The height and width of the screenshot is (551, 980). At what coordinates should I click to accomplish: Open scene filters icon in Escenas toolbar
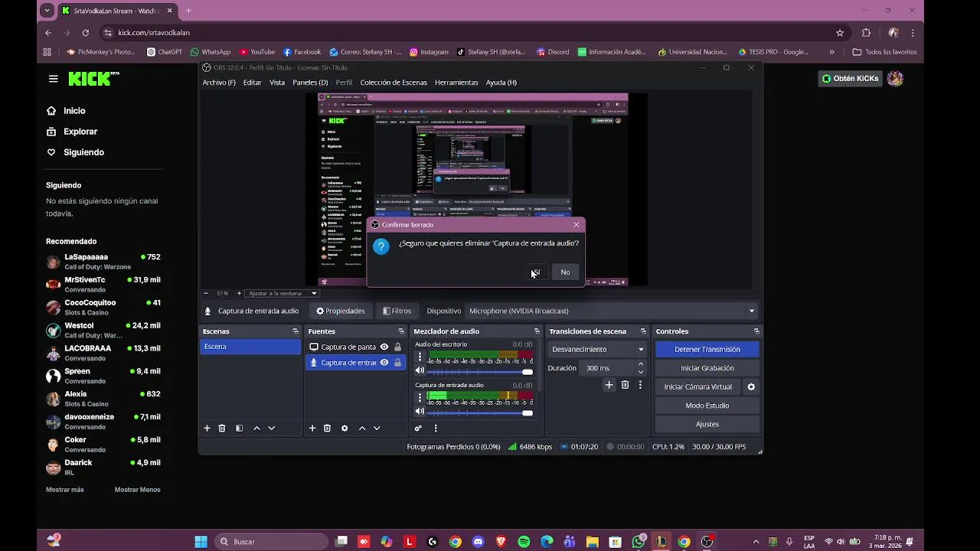[x=239, y=429]
